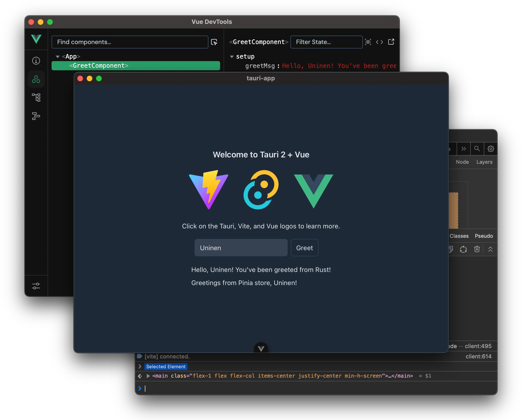Open component in editor icon
This screenshot has height=420, width=522.
[391, 42]
